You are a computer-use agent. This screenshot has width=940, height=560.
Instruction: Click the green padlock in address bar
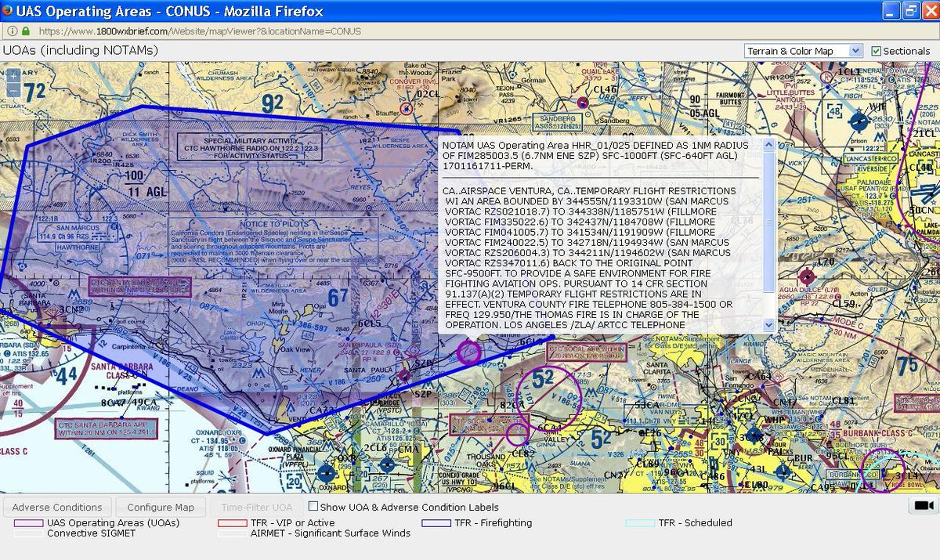point(25,31)
